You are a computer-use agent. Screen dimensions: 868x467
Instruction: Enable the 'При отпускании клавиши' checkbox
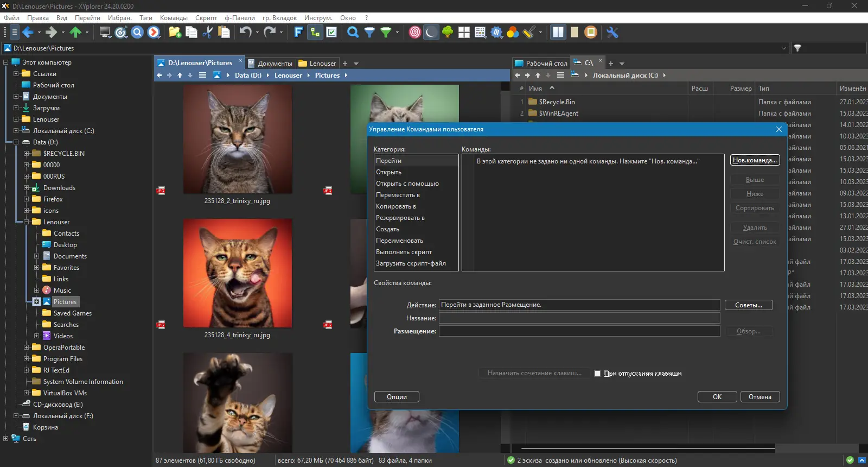(x=597, y=374)
